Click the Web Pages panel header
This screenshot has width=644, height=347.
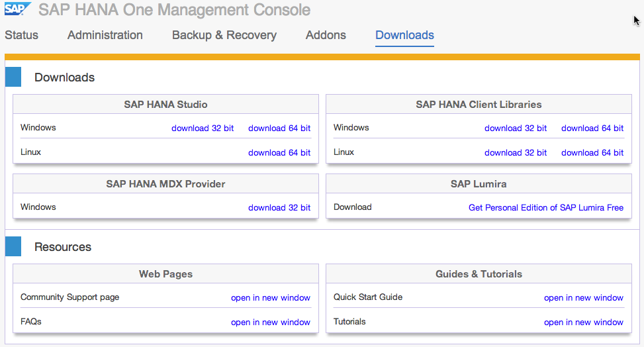pyautogui.click(x=165, y=273)
